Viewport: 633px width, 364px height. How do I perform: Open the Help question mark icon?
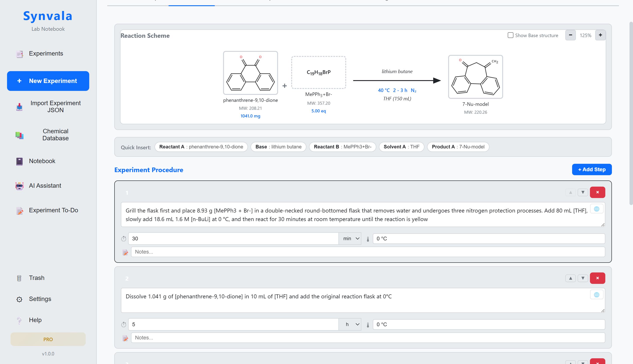click(x=19, y=320)
